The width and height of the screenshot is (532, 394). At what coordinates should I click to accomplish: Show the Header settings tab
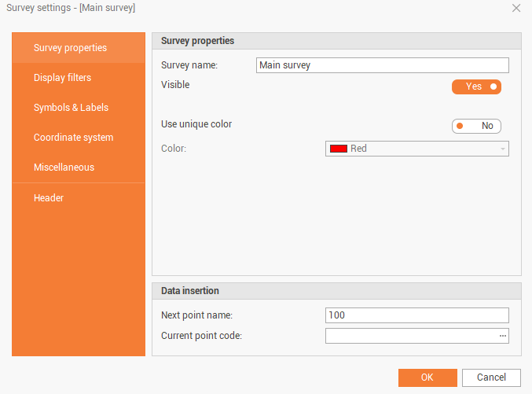(x=79, y=198)
